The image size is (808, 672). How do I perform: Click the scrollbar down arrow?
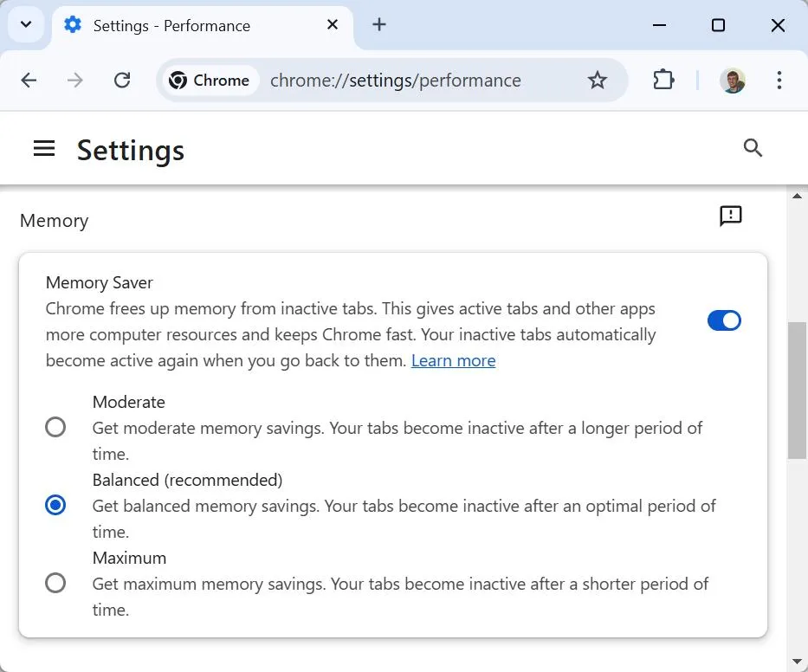[x=798, y=662]
